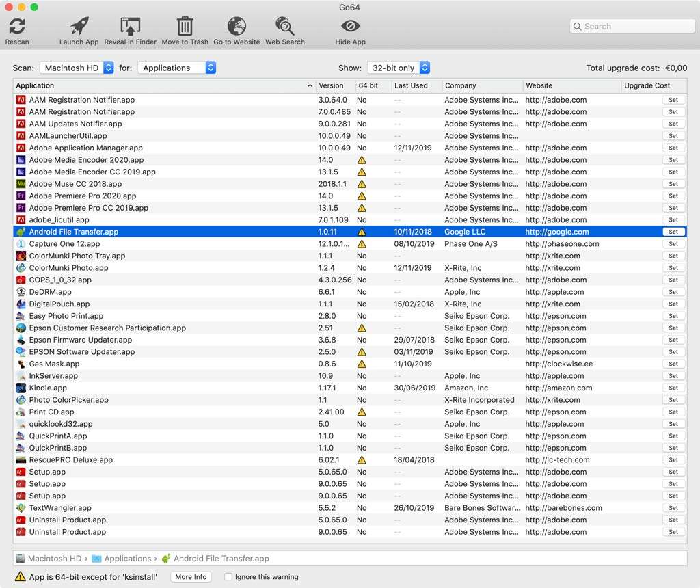Click the COPS_1_0_32.app icon
This screenshot has height=588, width=700.
point(21,280)
